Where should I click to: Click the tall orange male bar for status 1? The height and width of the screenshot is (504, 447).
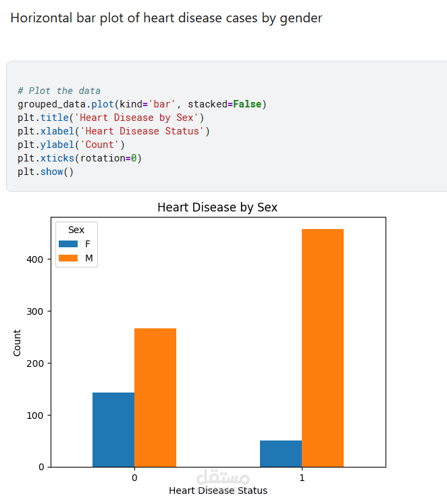[323, 347]
